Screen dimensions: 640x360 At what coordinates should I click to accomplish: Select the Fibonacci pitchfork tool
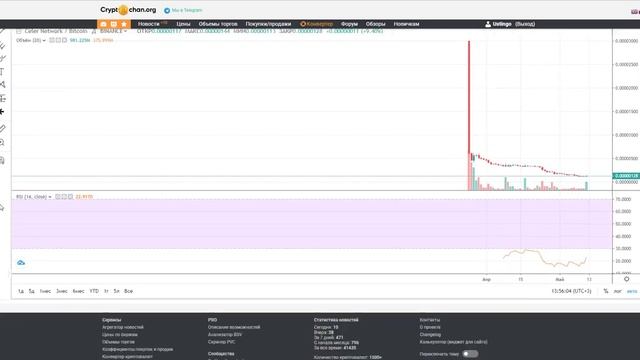point(2,45)
